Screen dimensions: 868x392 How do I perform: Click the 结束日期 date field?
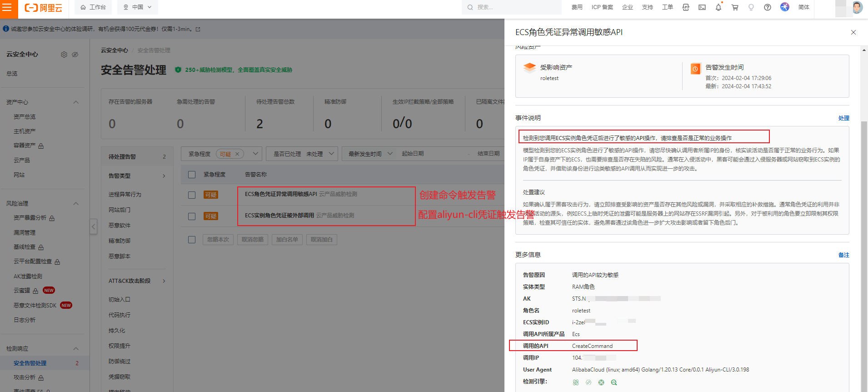[489, 154]
